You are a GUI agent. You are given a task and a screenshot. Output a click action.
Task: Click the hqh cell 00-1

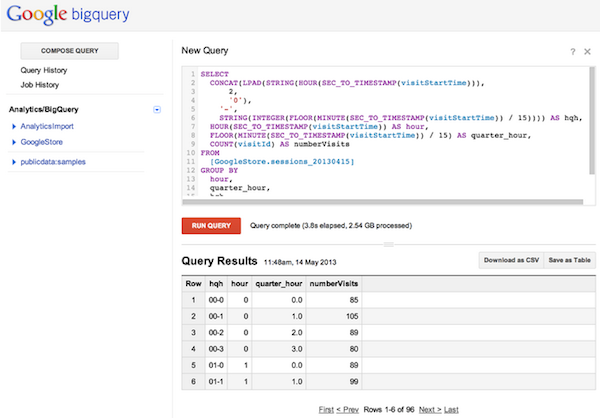tap(216, 317)
